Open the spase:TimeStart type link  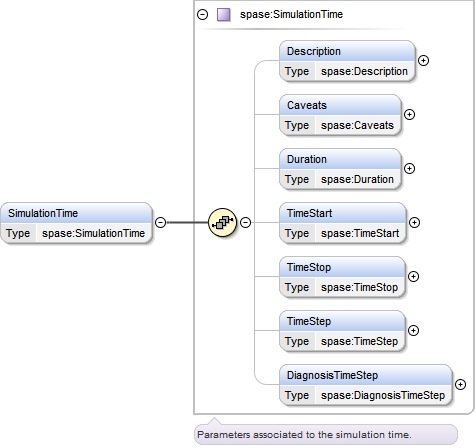[x=360, y=233]
